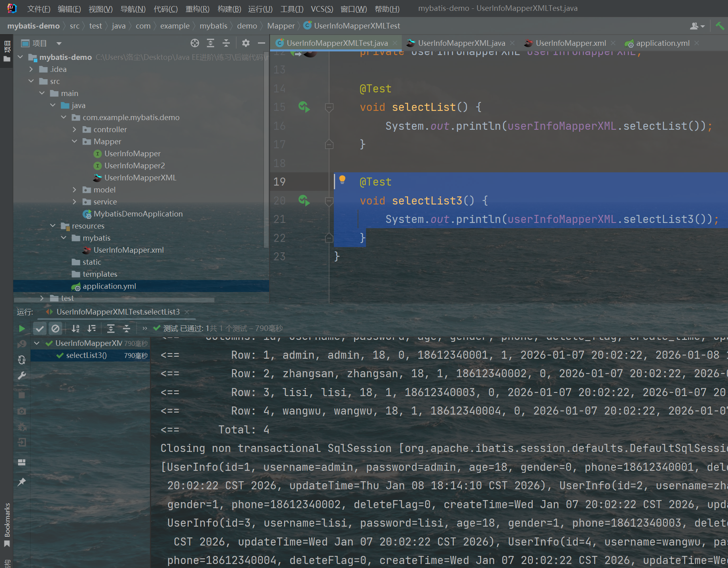The image size is (728, 568).
Task: Click the wrench settings icon in Run sidebar
Action: (22, 376)
